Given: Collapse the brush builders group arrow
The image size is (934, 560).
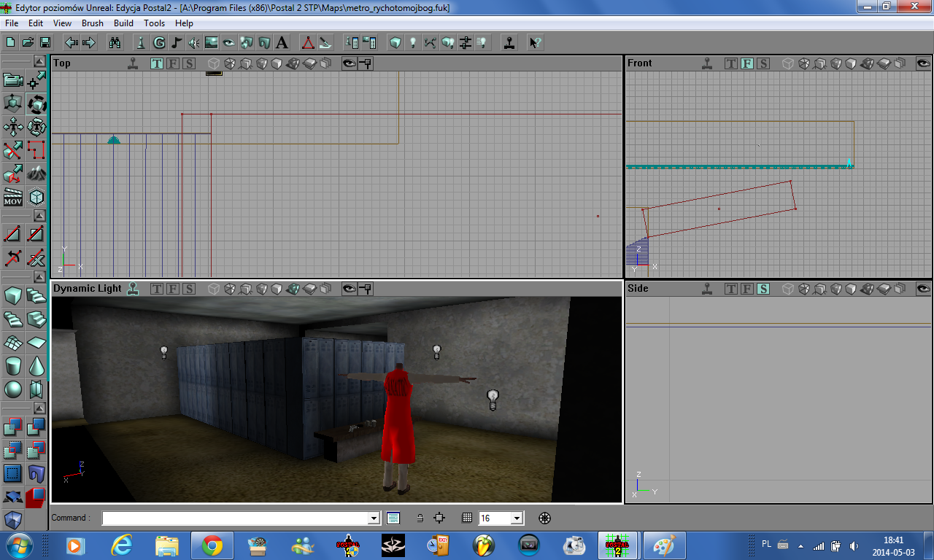Looking at the screenshot, I should [39, 277].
